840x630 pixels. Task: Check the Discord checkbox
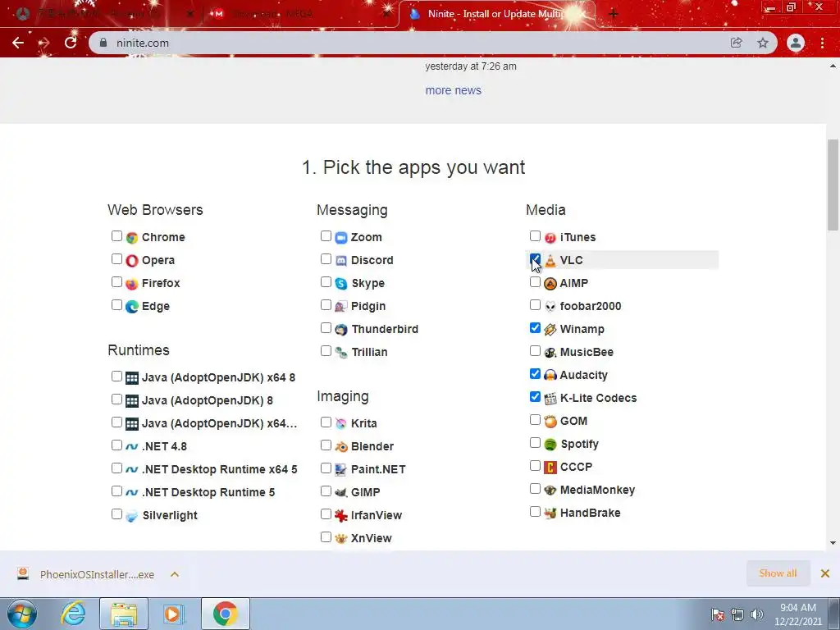[x=326, y=259]
